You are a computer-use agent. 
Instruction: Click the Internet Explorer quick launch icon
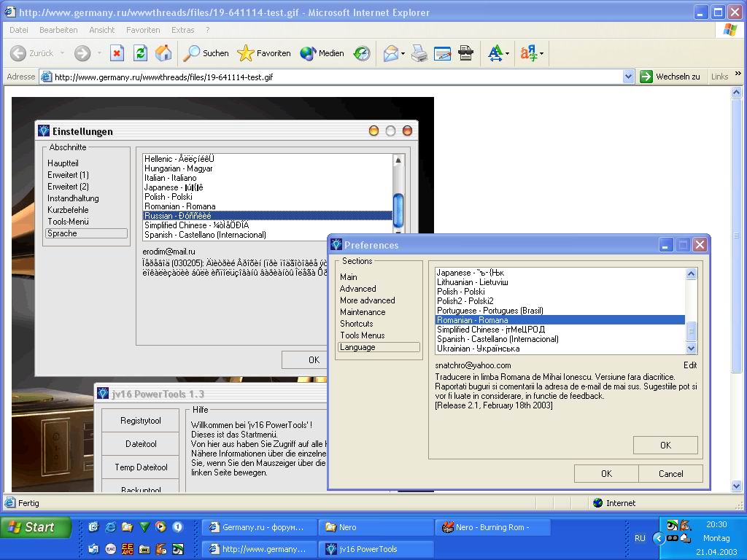111,527
